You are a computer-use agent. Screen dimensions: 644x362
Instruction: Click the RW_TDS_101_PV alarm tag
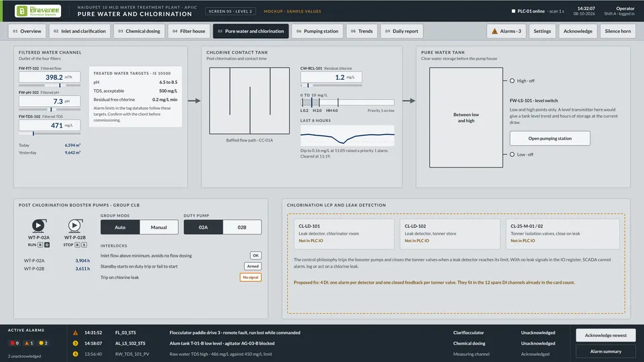pos(132,354)
